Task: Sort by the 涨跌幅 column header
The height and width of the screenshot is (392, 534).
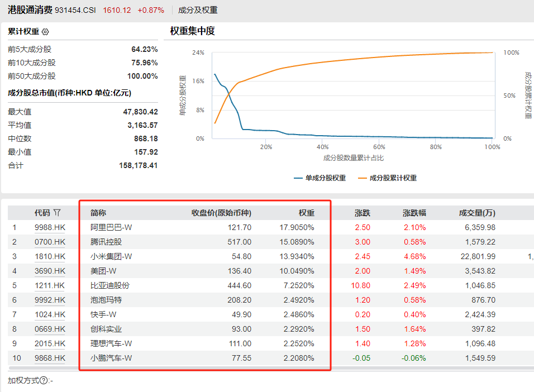Action: [x=414, y=213]
